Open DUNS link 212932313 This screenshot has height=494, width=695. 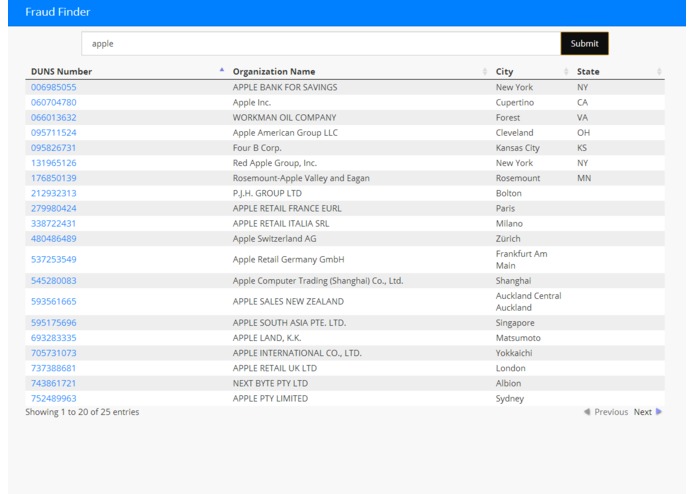(x=54, y=193)
